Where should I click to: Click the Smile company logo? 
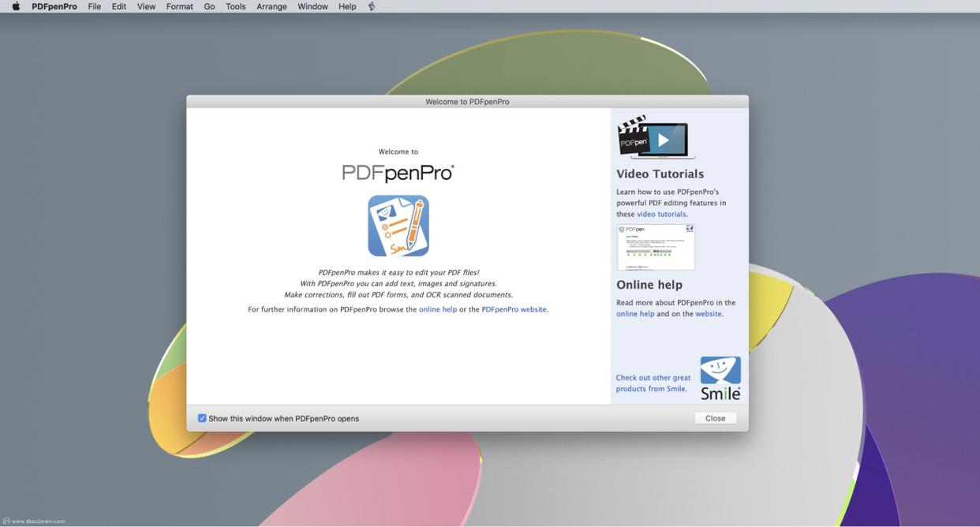point(720,378)
